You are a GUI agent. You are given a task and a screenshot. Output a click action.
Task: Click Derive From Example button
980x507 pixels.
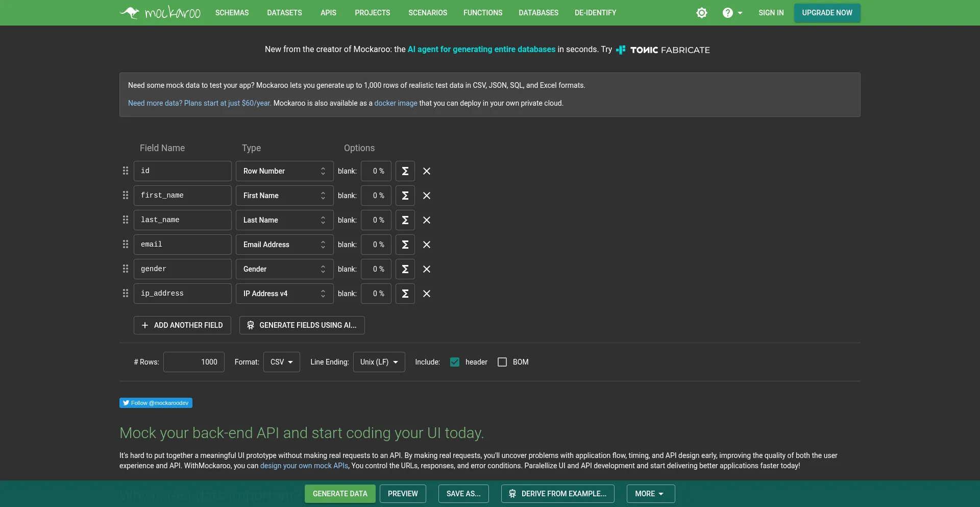coord(558,494)
